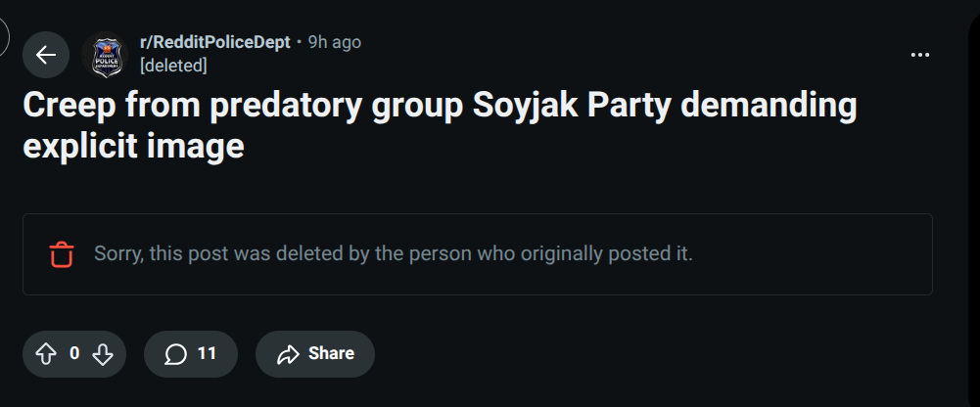Click the speech bubble comments icon
This screenshot has width=980, height=407.
[x=175, y=354]
